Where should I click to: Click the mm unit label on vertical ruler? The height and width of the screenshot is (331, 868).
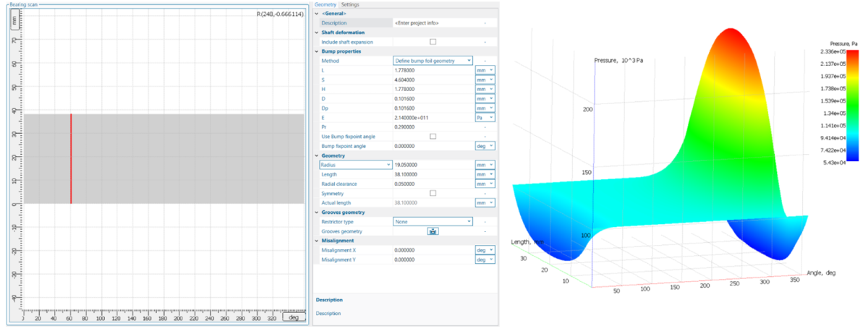pyautogui.click(x=14, y=20)
